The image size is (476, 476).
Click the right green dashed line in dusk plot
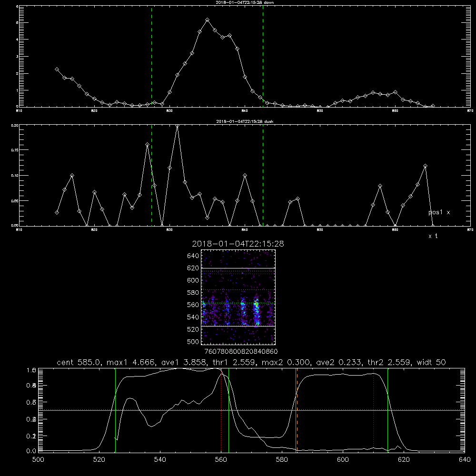263,175
